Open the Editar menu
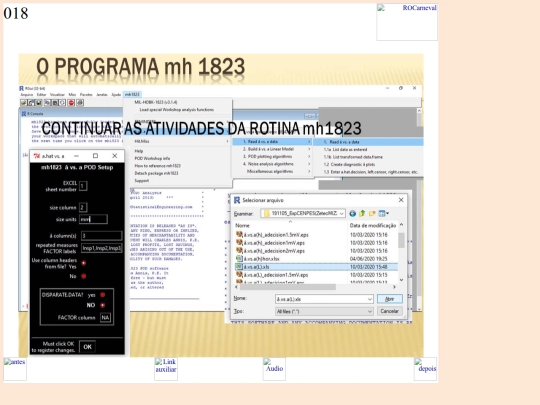The image size is (540, 405). click(x=41, y=95)
